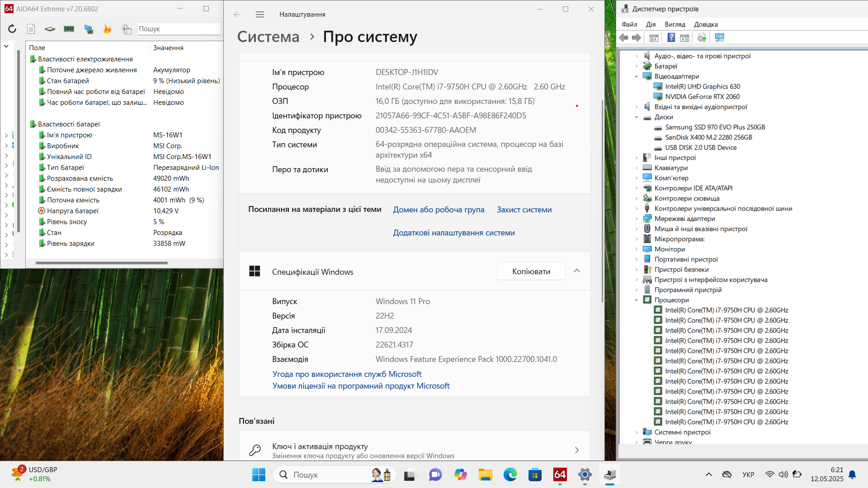Open Microsoft Edge from the taskbar
The width and height of the screenshot is (868, 488).
click(x=510, y=474)
